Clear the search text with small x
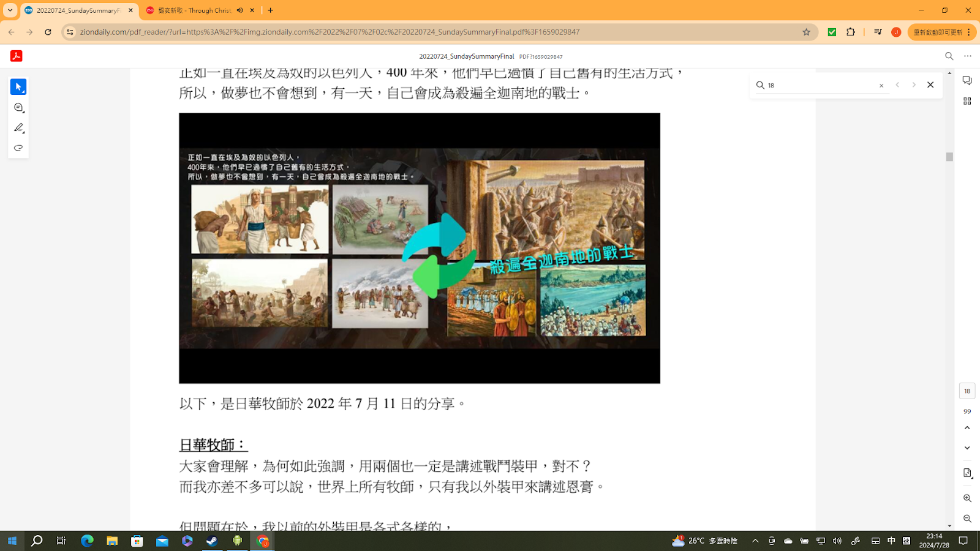Screen dimensions: 980x551 [x=881, y=86]
